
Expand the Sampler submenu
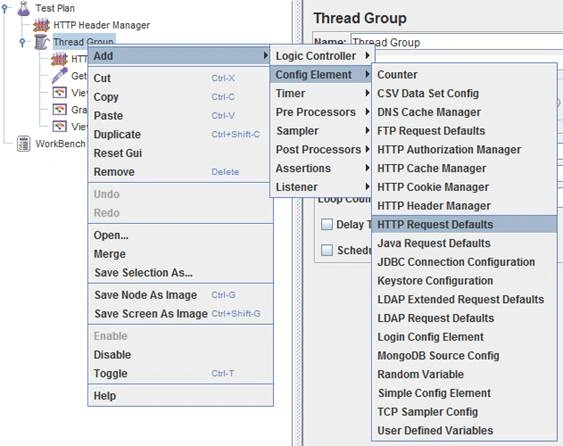322,131
